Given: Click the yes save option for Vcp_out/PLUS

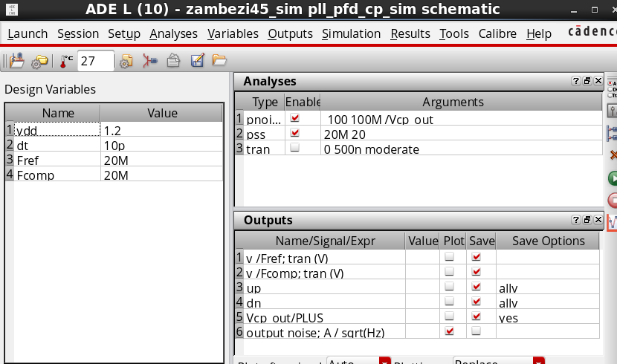Looking at the screenshot, I should (548, 317).
